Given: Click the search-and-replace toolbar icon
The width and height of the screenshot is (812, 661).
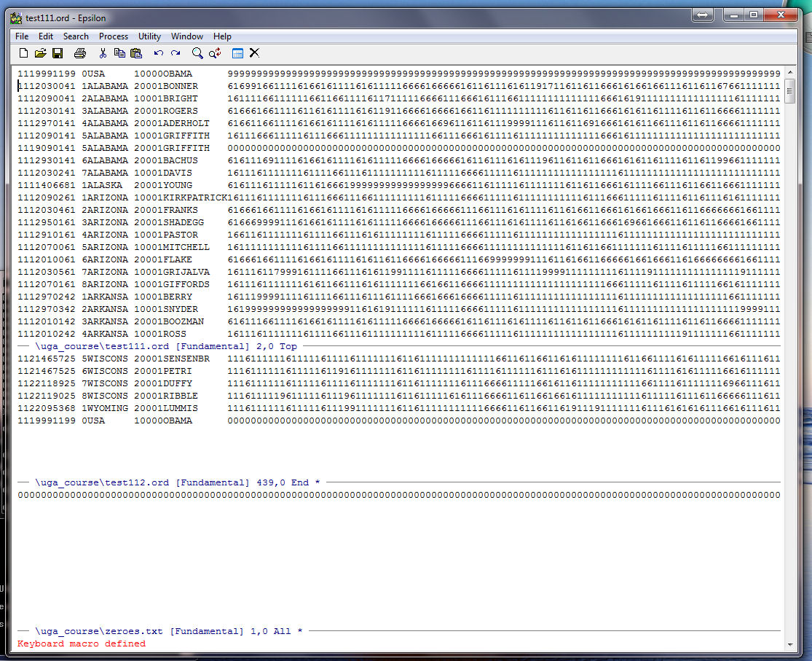Looking at the screenshot, I should 215,53.
